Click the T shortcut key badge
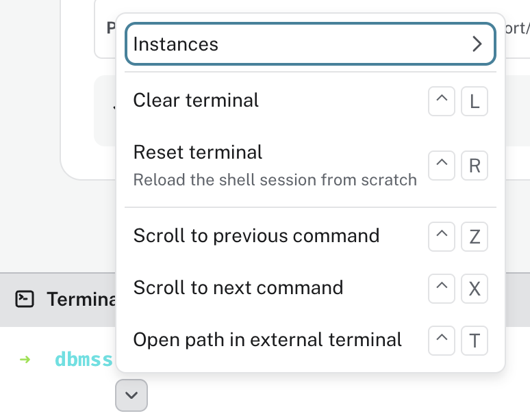Viewport: 530px width, 420px height. 475,341
